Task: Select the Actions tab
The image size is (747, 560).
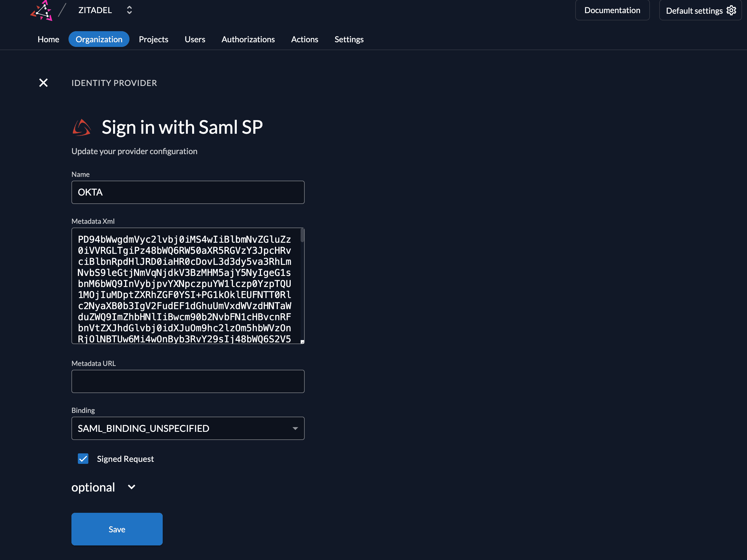Action: click(304, 39)
